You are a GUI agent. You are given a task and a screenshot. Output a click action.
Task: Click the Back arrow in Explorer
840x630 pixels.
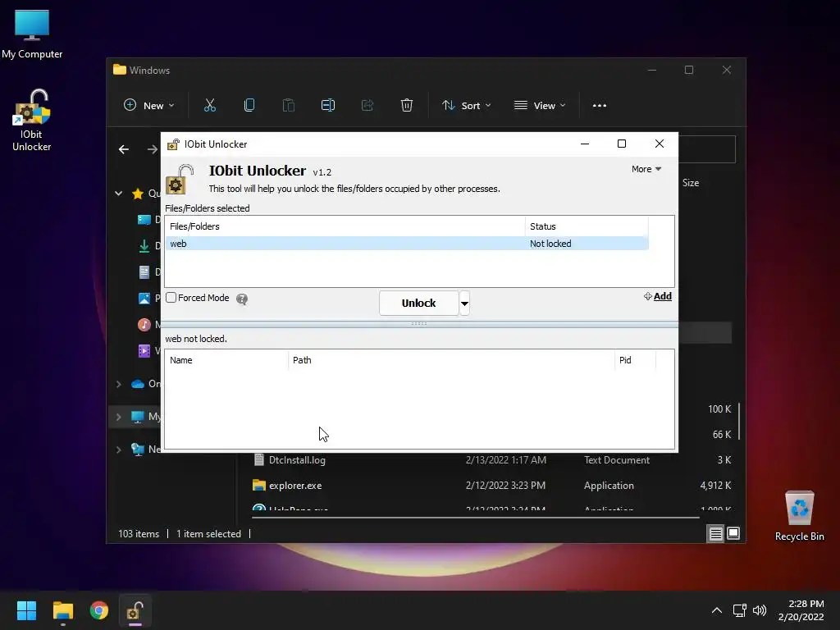(x=124, y=149)
